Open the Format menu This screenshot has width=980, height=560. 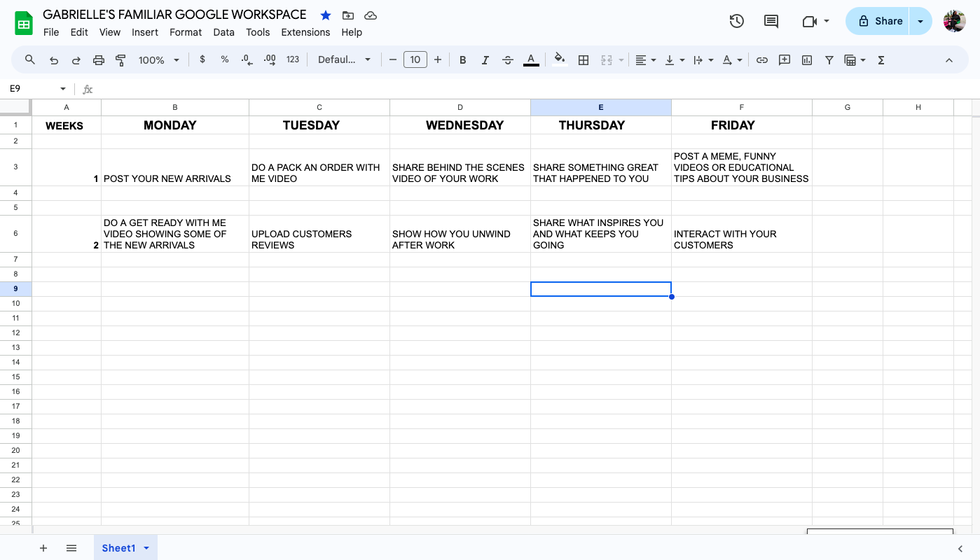(x=186, y=32)
